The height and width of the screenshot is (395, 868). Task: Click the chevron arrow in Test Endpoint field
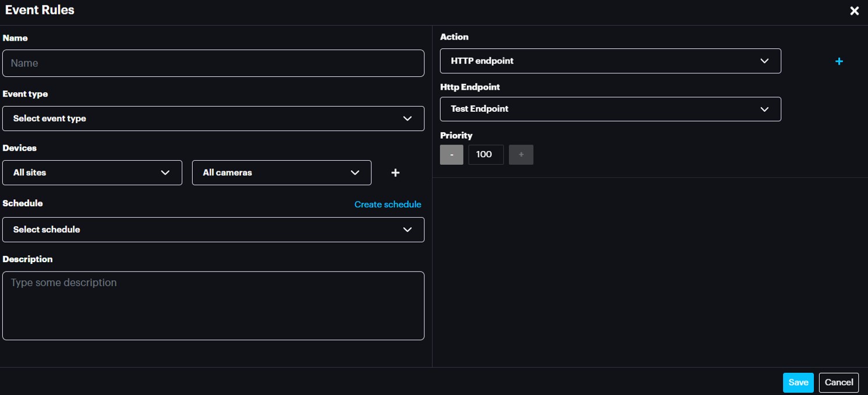coord(764,109)
